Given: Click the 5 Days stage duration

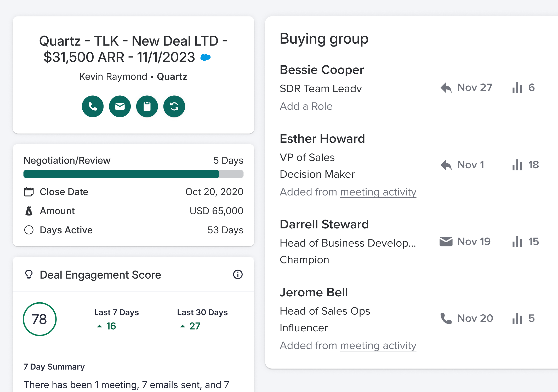Looking at the screenshot, I should click(x=228, y=160).
